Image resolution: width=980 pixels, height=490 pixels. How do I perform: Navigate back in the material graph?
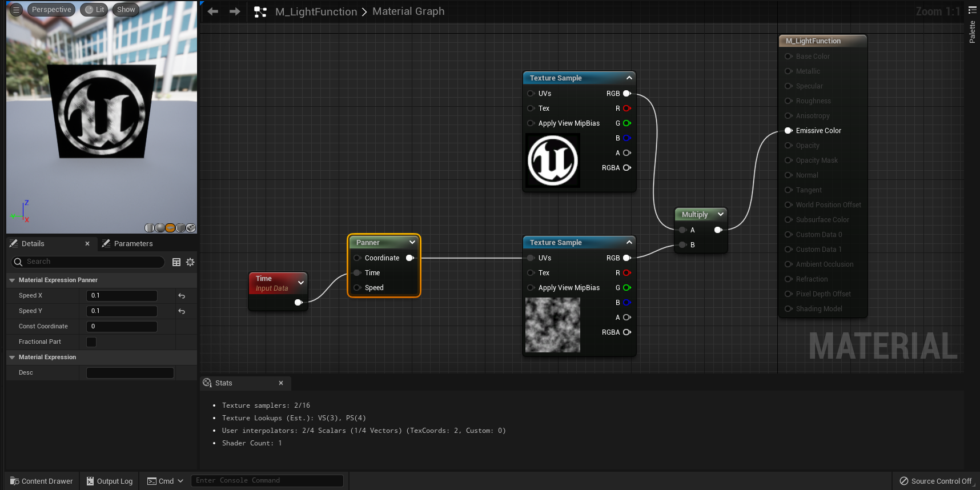pyautogui.click(x=213, y=11)
